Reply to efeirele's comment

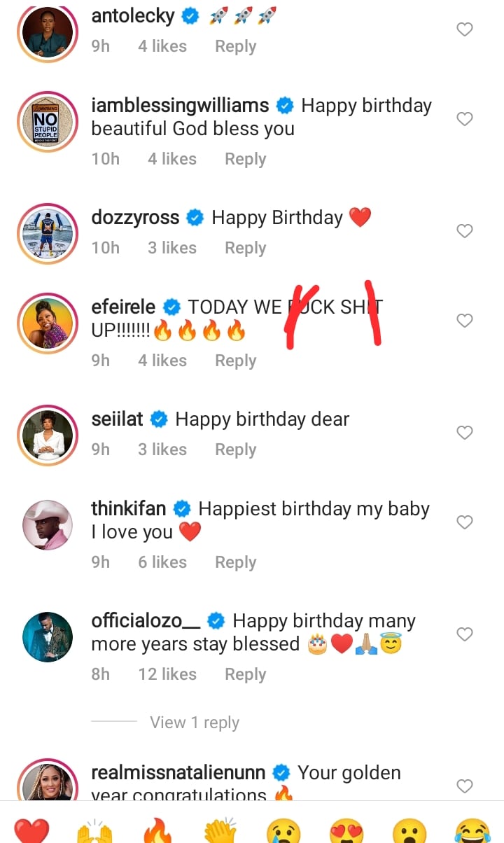(235, 361)
